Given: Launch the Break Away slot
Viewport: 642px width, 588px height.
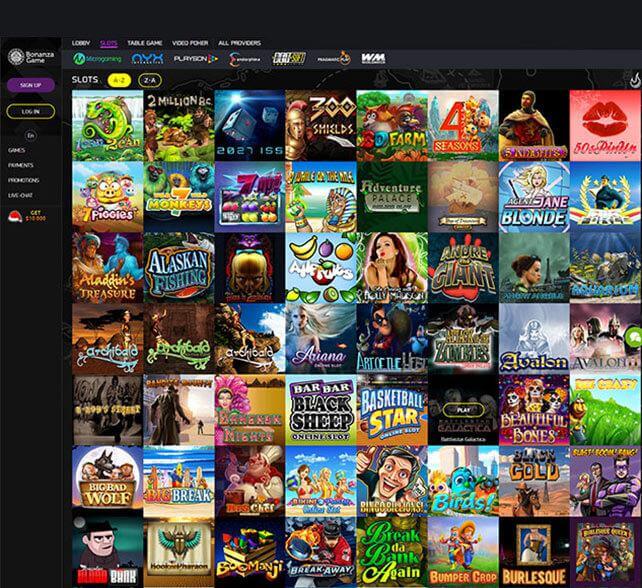Looking at the screenshot, I should pos(321,552).
